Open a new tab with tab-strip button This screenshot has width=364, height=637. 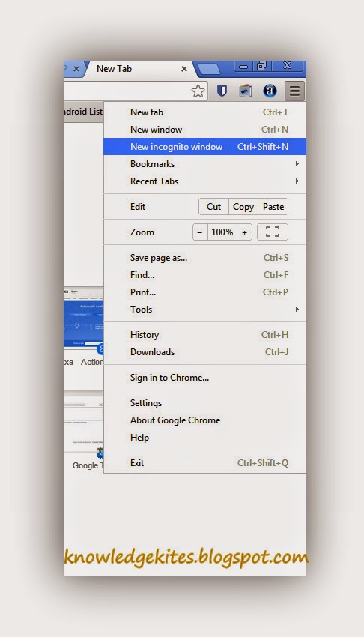[209, 69]
